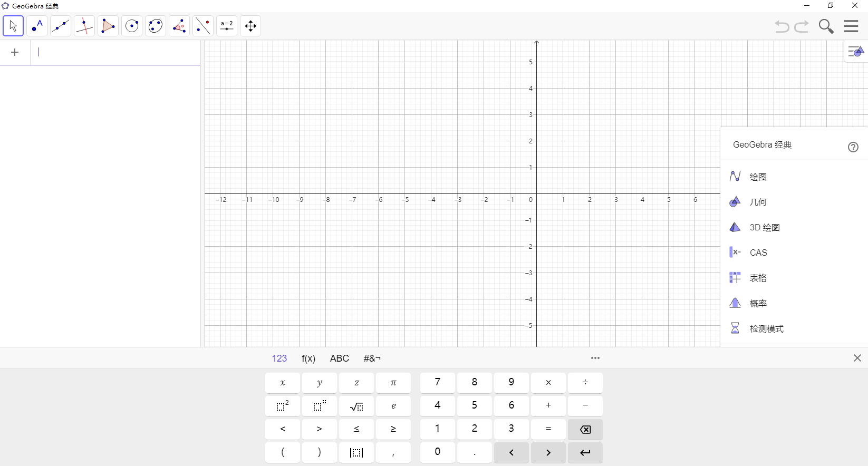Select the Point tool

(x=37, y=26)
